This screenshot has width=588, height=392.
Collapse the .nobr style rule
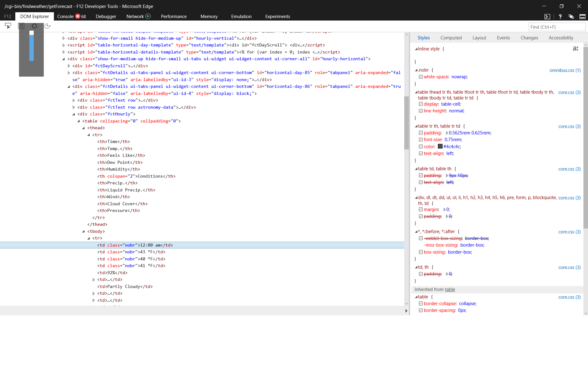[416, 70]
